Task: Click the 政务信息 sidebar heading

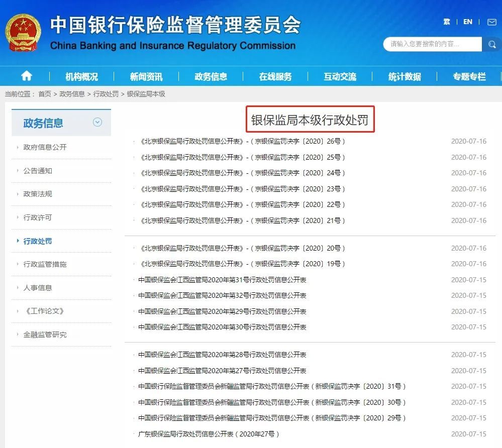Action: 43,123
